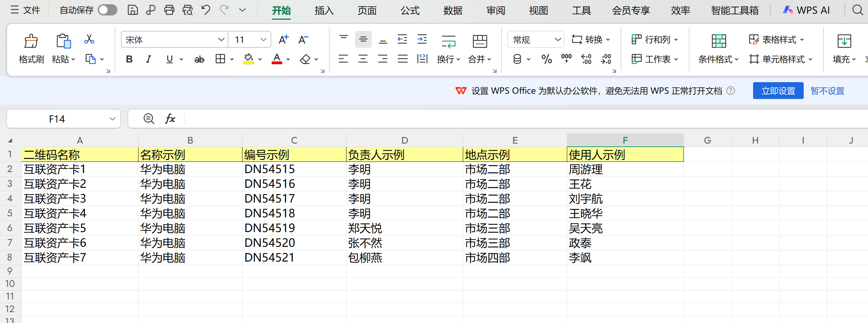Open Print Preview icon
The height and width of the screenshot is (323, 868).
click(188, 10)
